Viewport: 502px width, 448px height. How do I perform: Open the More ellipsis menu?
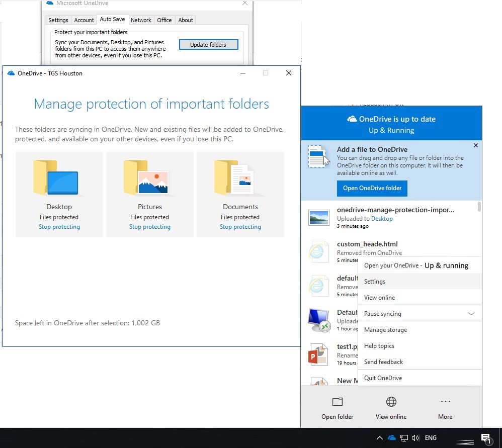tap(445, 402)
